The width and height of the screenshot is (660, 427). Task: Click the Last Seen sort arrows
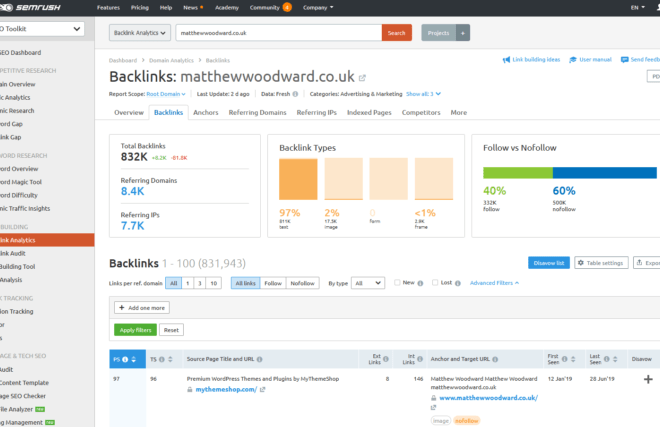tap(615, 359)
